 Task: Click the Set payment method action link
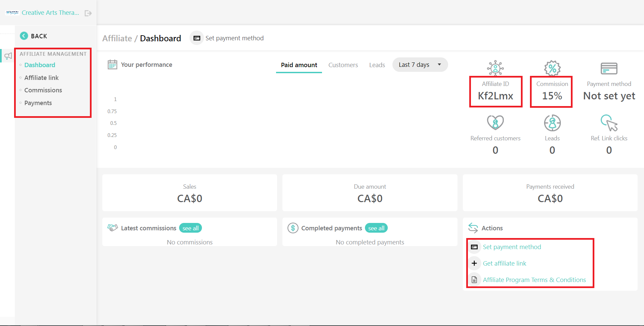point(512,247)
